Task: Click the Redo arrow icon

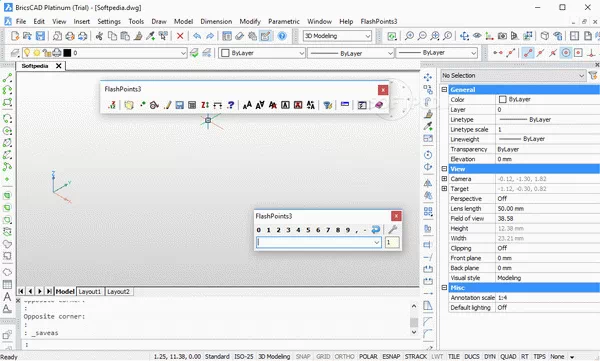Action: [x=210, y=36]
